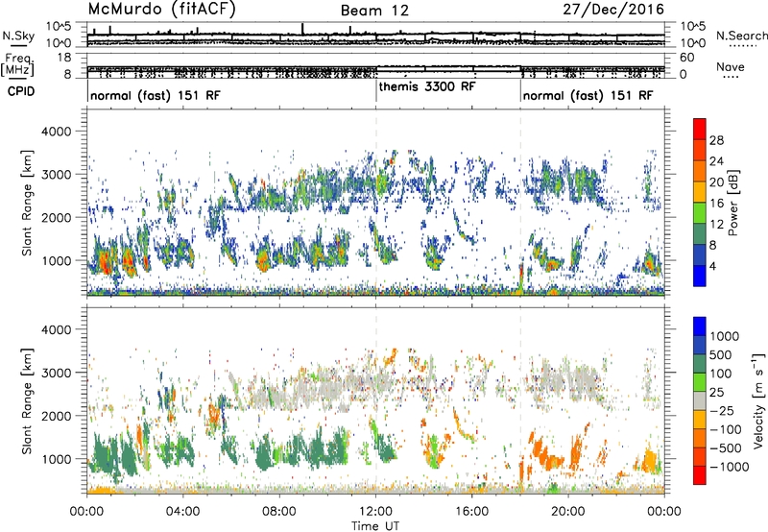Click the 16:00 time axis label
768x532 pixels.
(471, 512)
